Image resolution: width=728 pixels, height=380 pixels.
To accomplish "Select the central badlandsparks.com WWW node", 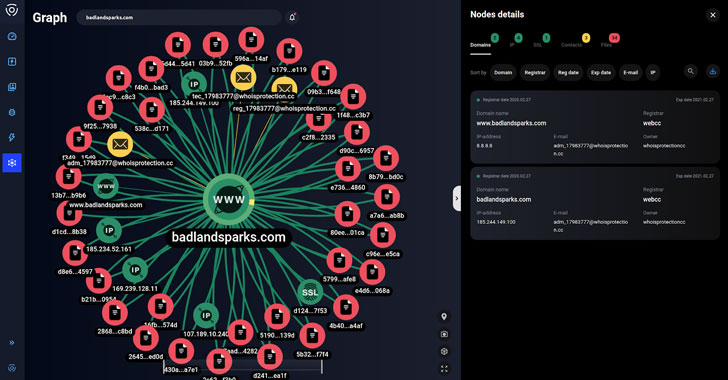I will (x=229, y=199).
